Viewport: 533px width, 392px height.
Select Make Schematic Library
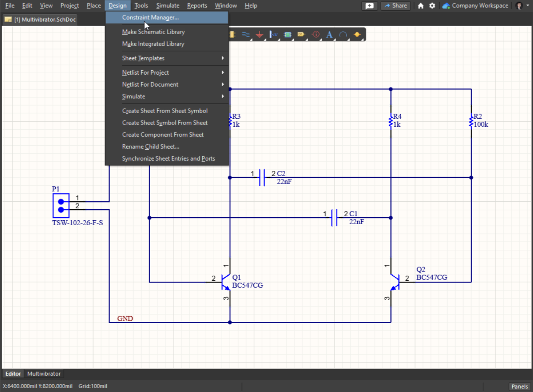click(153, 32)
